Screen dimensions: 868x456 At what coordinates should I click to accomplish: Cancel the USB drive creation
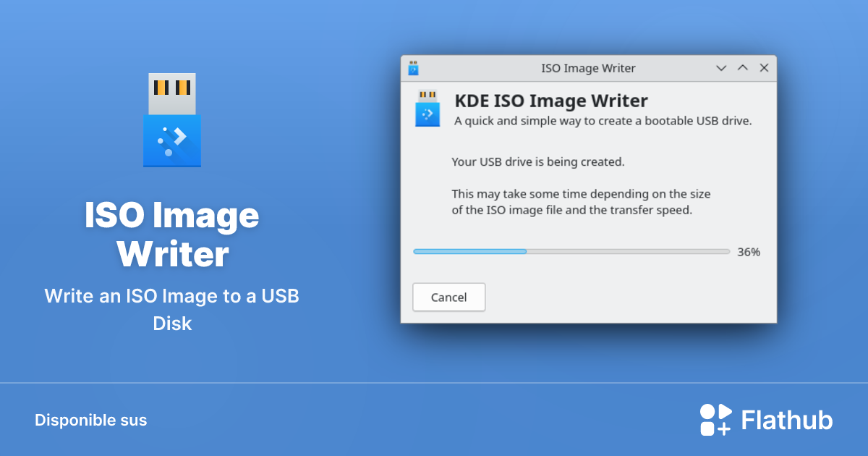point(448,297)
